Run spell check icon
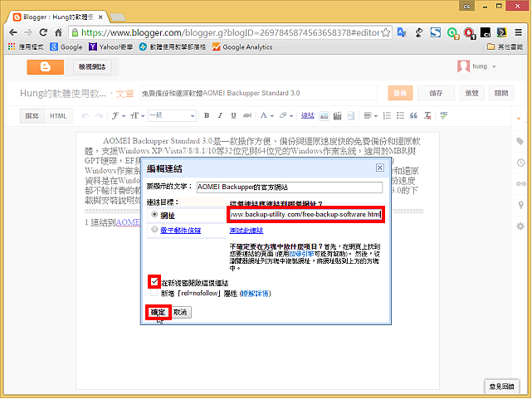This screenshot has width=532, height=399. click(443, 115)
